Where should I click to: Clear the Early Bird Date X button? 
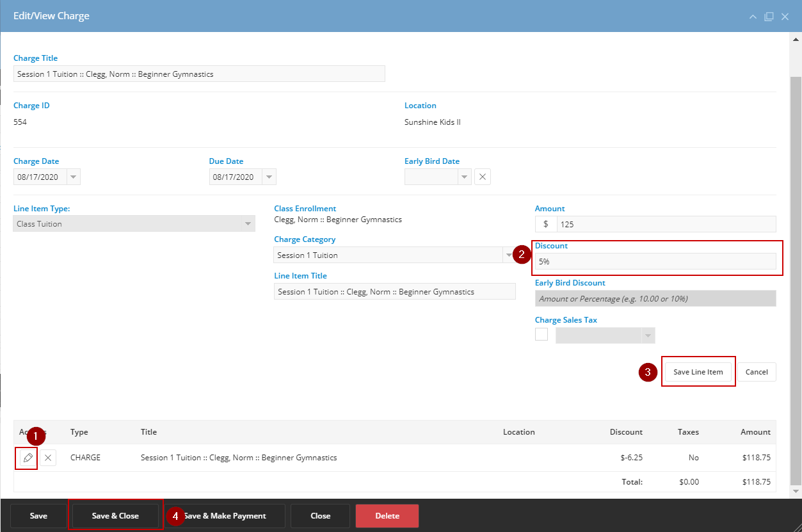tap(483, 177)
